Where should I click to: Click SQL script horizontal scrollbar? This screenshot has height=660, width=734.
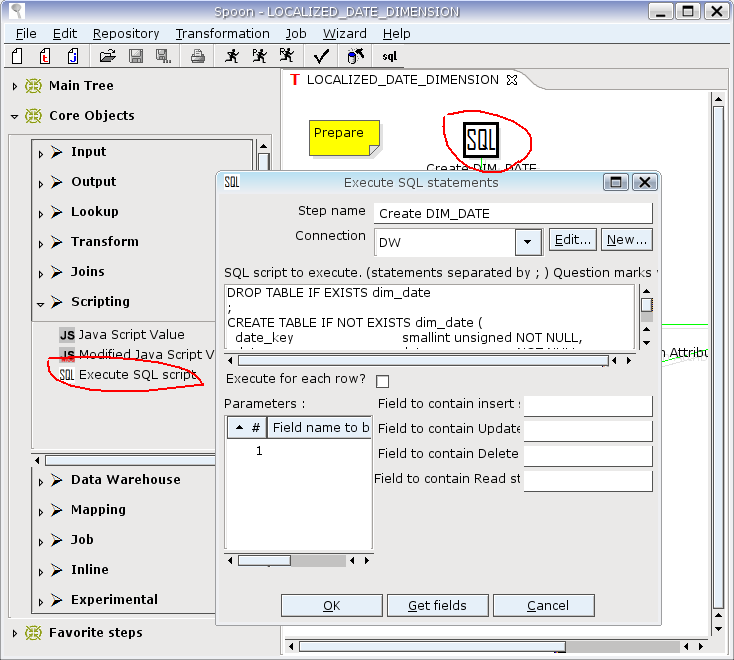424,360
